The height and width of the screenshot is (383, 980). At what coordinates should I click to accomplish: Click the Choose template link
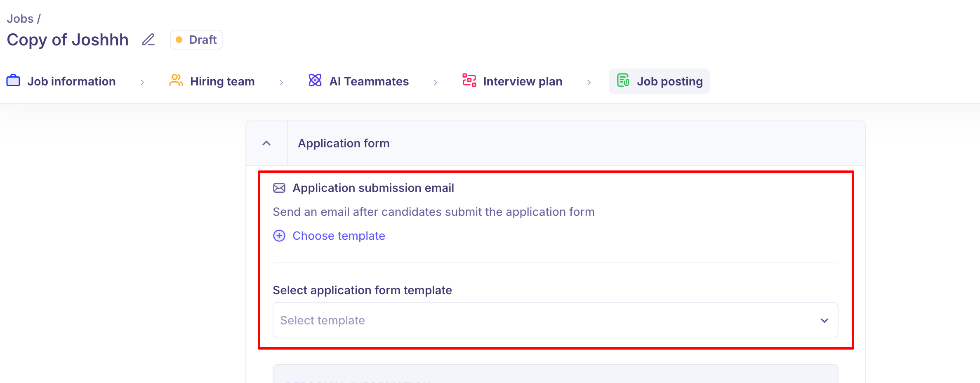tap(339, 236)
